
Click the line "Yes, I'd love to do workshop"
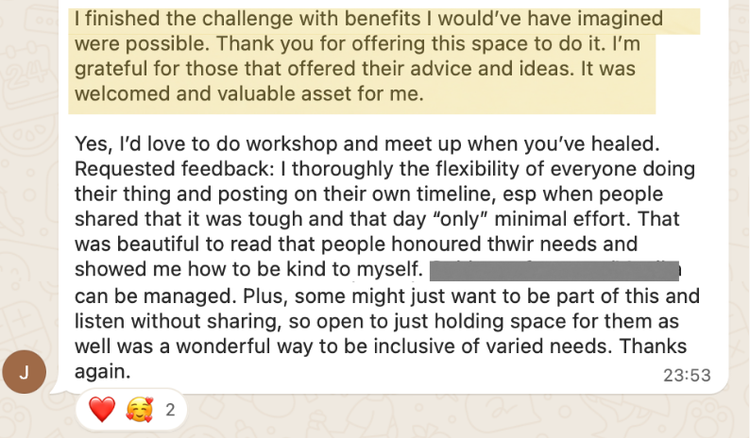click(200, 145)
